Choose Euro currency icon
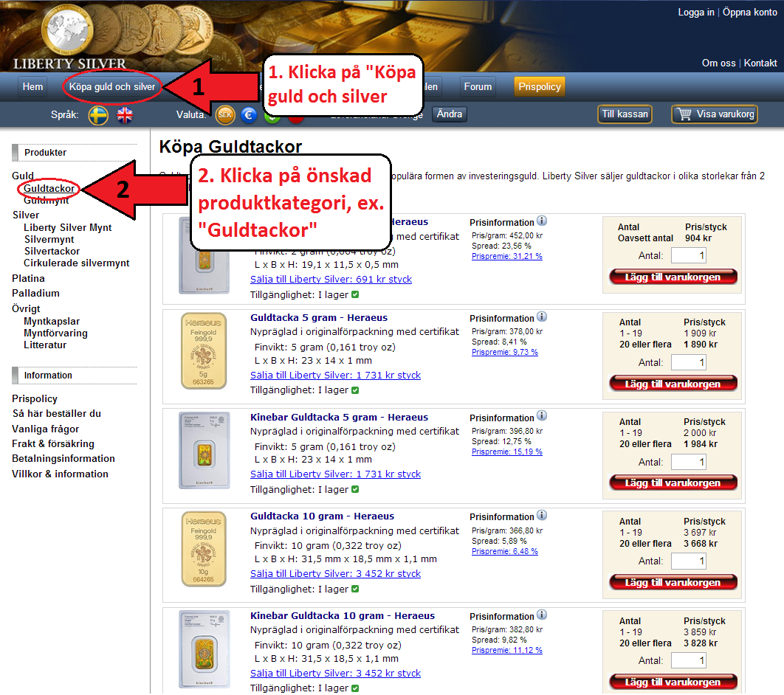This screenshot has width=784, height=695. 249,115
